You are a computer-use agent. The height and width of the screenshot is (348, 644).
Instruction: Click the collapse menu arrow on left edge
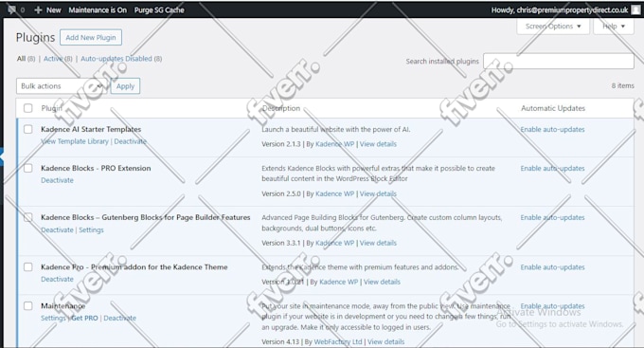click(2, 157)
